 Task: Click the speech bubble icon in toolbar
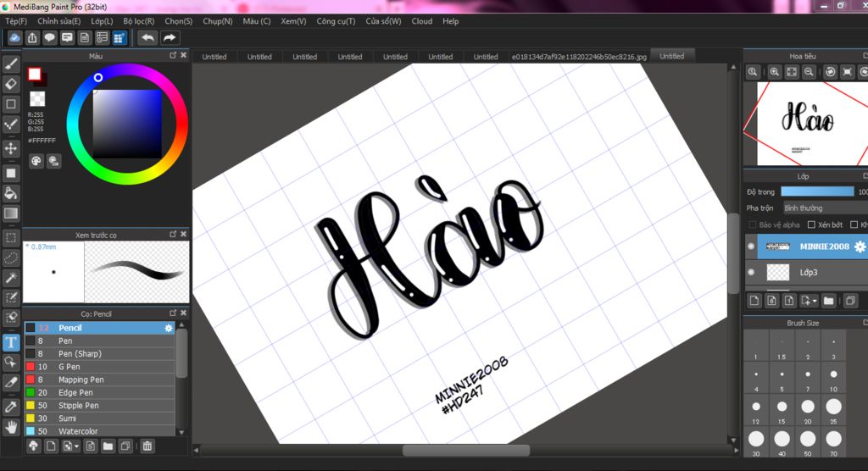(50, 37)
